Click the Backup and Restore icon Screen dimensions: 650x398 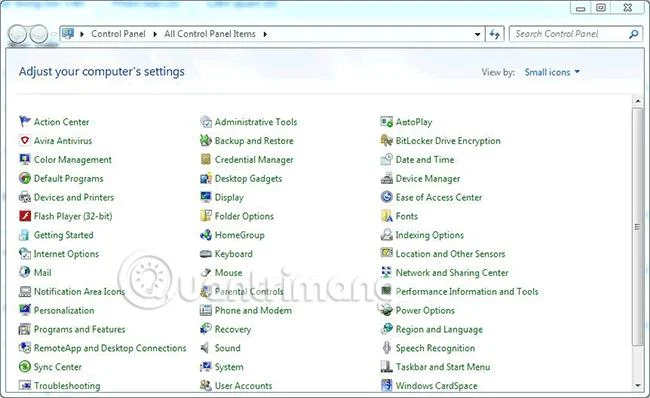pos(206,141)
